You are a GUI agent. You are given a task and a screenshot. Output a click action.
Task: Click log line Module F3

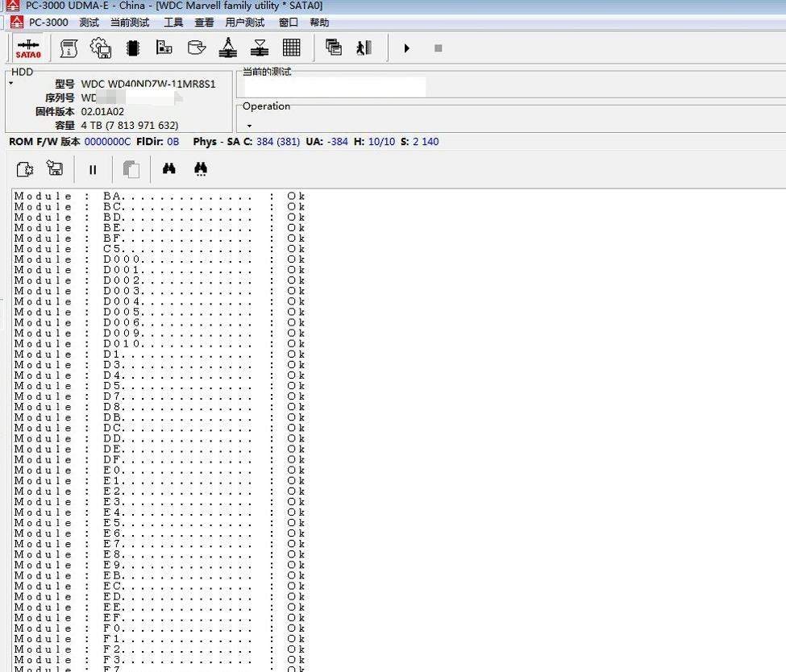point(160,660)
